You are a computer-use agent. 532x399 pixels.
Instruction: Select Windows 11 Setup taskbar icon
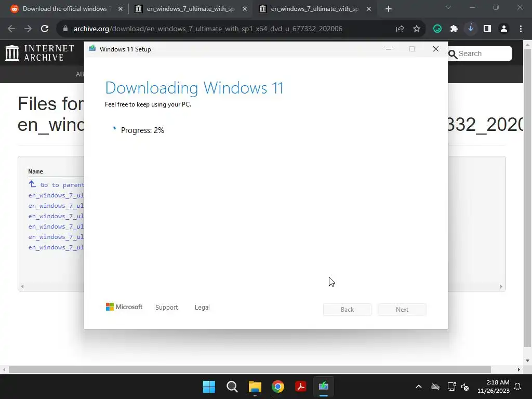(324, 387)
